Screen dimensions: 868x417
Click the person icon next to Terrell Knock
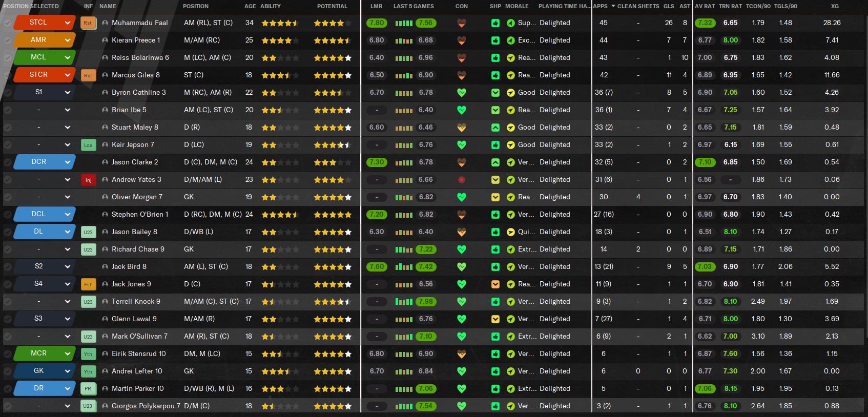coord(105,302)
